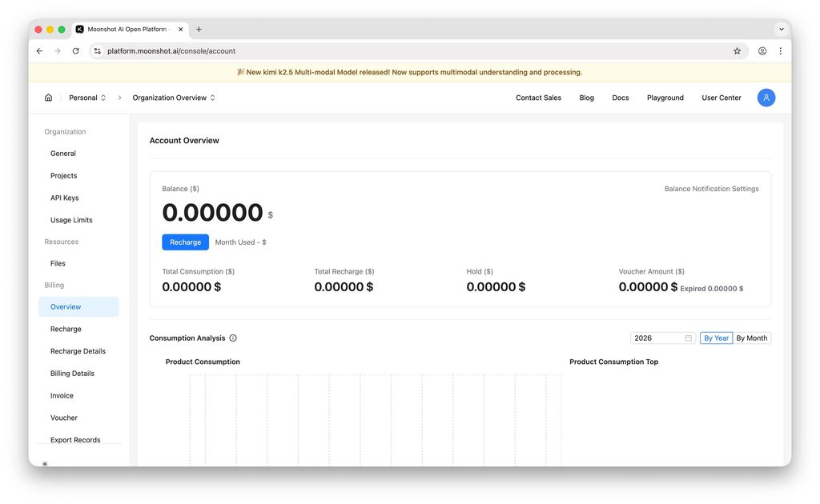
Task: Bookmark page with the star icon
Action: click(x=737, y=51)
